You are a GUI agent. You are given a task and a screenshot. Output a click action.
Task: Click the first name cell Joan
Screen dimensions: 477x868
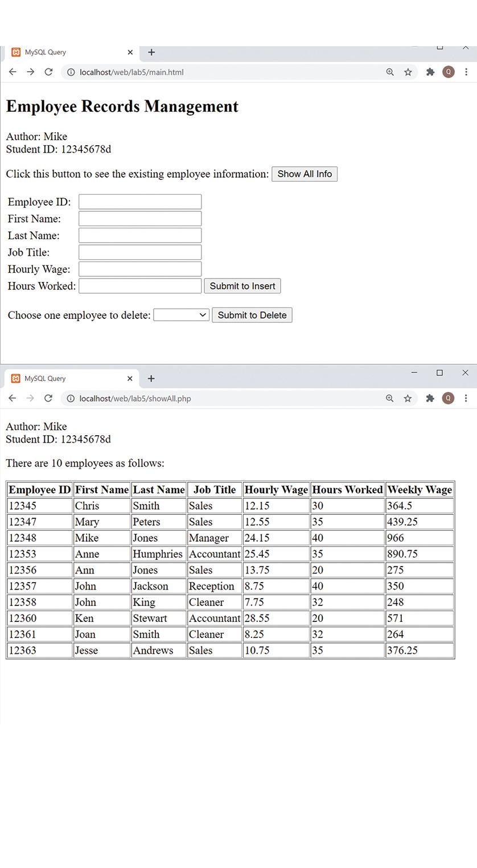102,634
